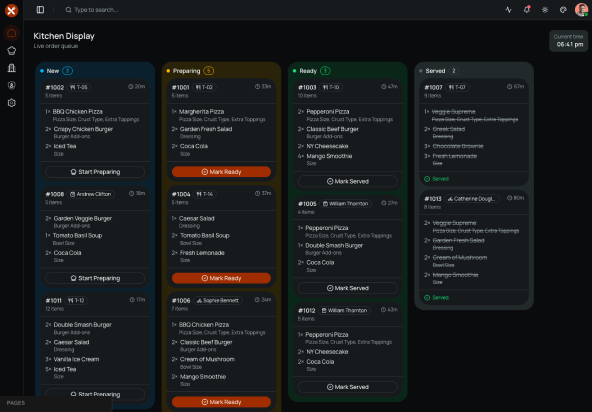Viewport: 592px width, 412px height.
Task: Open the building icon in sidebar
Action: coord(12,68)
